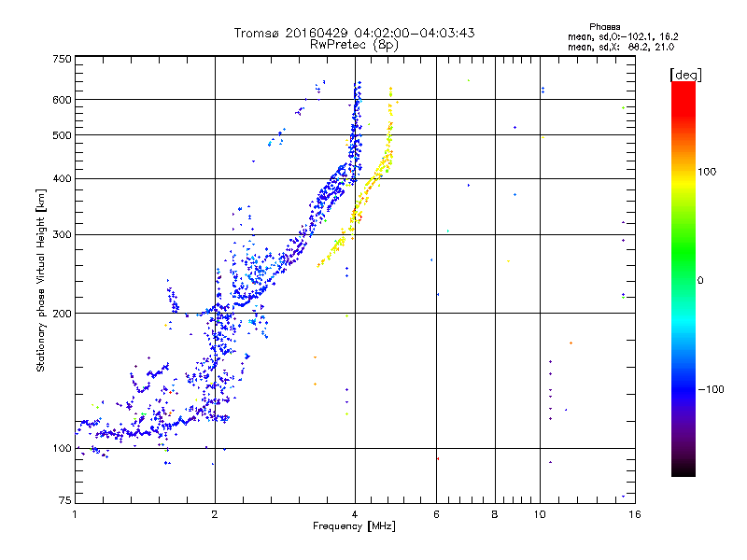Click the y-axis tick label '600'

pos(62,100)
